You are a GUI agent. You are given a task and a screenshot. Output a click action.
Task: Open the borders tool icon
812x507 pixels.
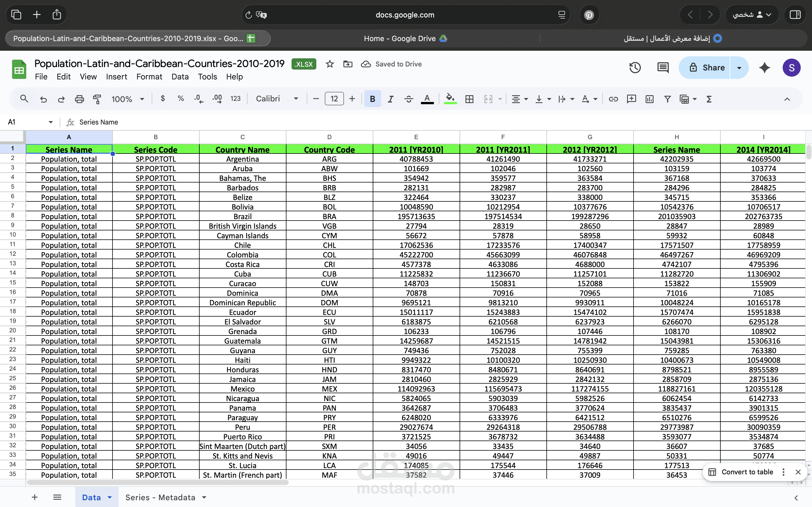click(x=469, y=99)
